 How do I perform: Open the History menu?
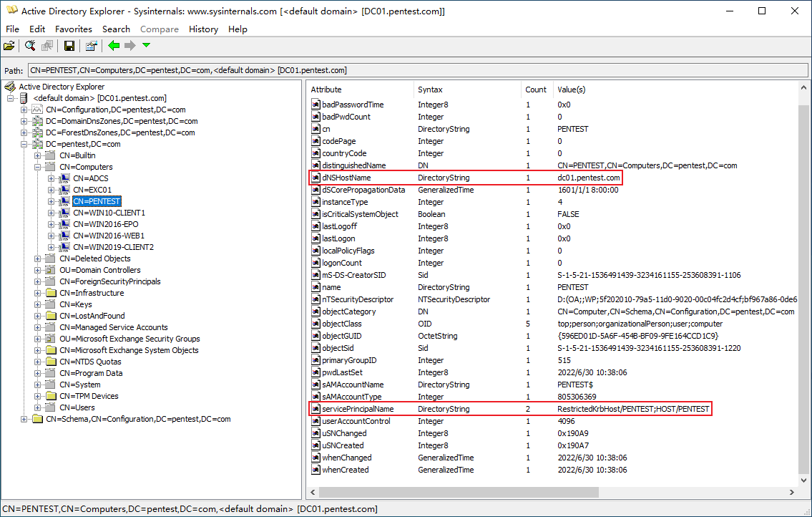coord(203,29)
